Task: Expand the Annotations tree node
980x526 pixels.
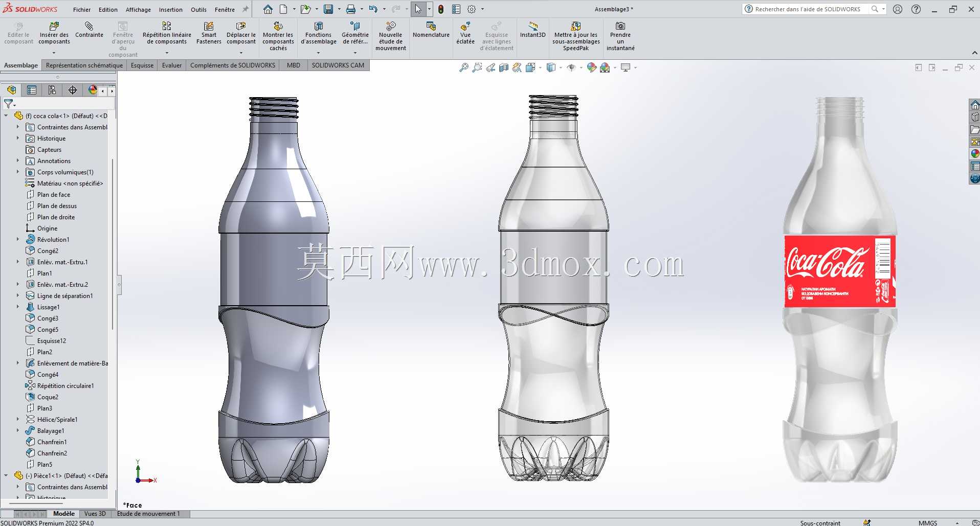Action: coord(17,161)
